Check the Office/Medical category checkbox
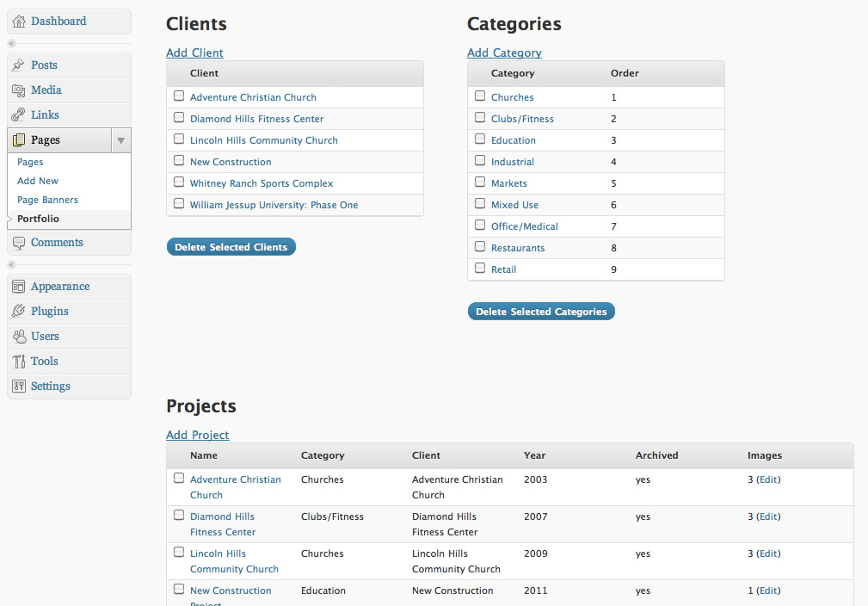The image size is (868, 606). click(480, 225)
